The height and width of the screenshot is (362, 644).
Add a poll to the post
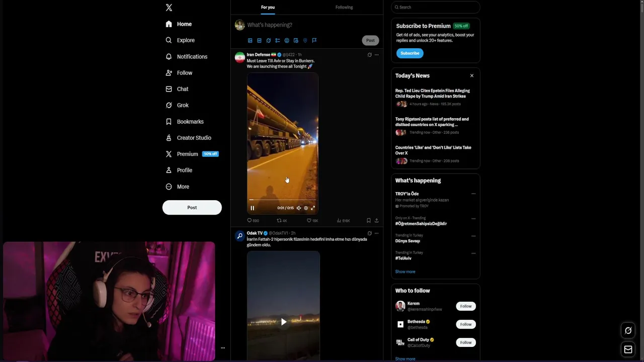click(x=277, y=40)
